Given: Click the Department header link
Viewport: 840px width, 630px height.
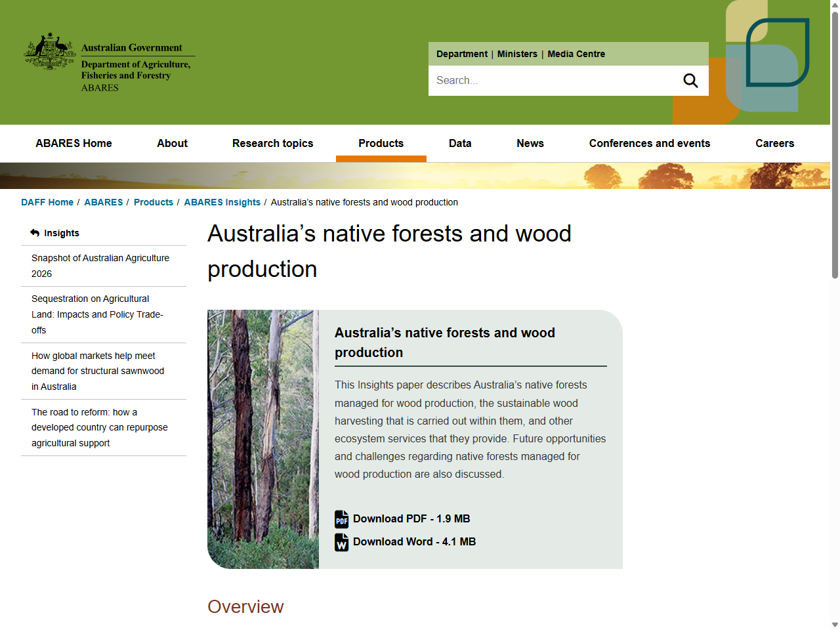Looking at the screenshot, I should pos(462,54).
